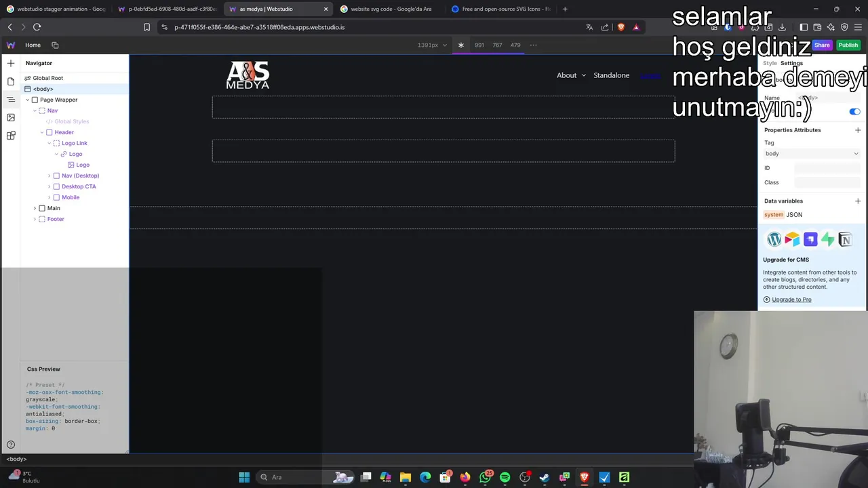Click the Share button
The height and width of the screenshot is (488, 868).
click(x=822, y=45)
